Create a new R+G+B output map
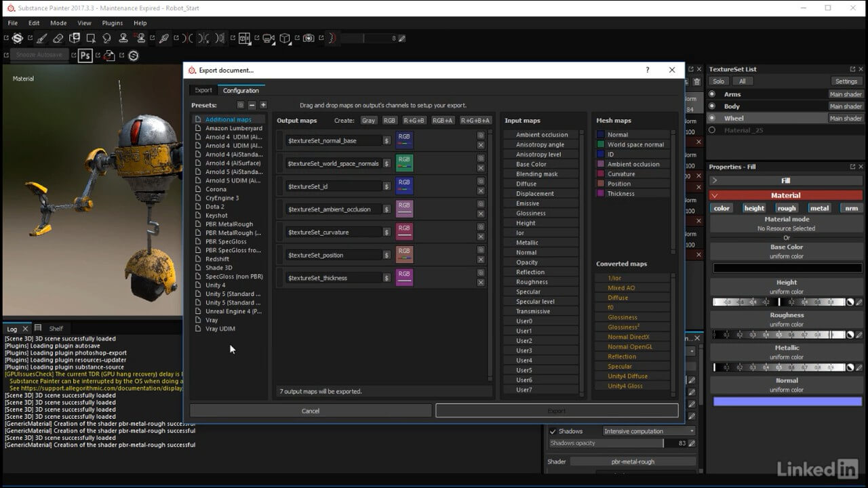 (414, 121)
